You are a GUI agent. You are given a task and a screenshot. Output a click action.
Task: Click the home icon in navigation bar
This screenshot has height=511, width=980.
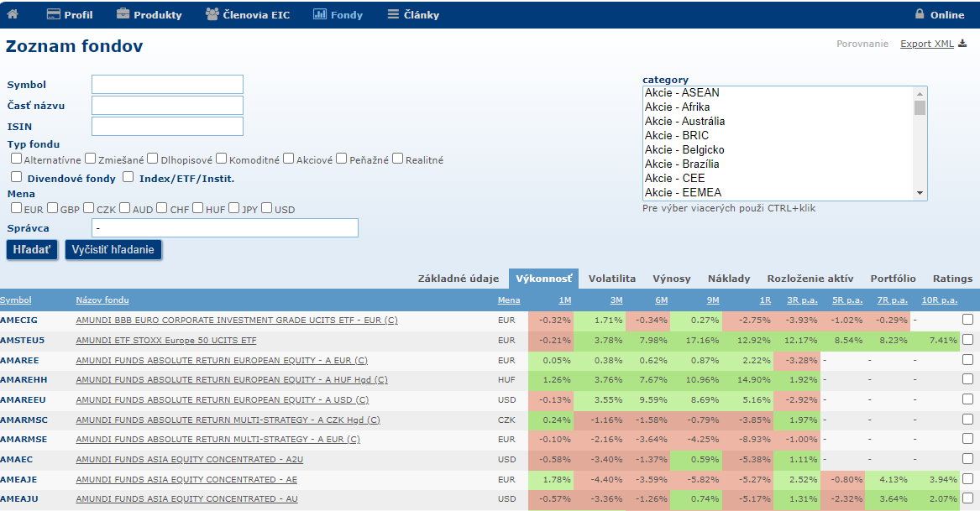tap(13, 14)
